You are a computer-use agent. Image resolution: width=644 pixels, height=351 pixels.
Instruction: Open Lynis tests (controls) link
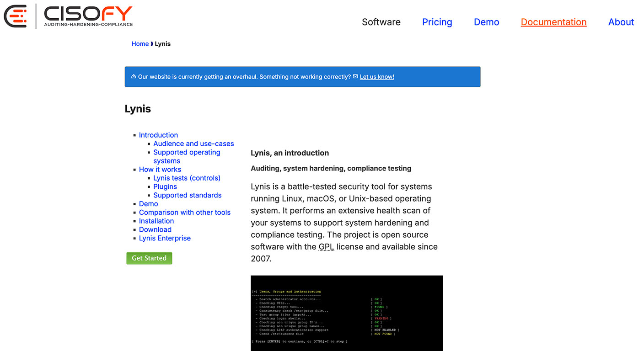[187, 178]
